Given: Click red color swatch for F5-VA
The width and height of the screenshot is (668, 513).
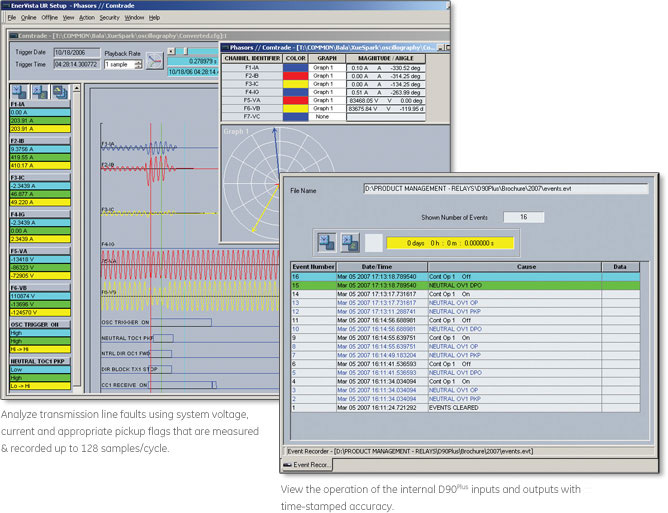Looking at the screenshot, I should pos(295,100).
